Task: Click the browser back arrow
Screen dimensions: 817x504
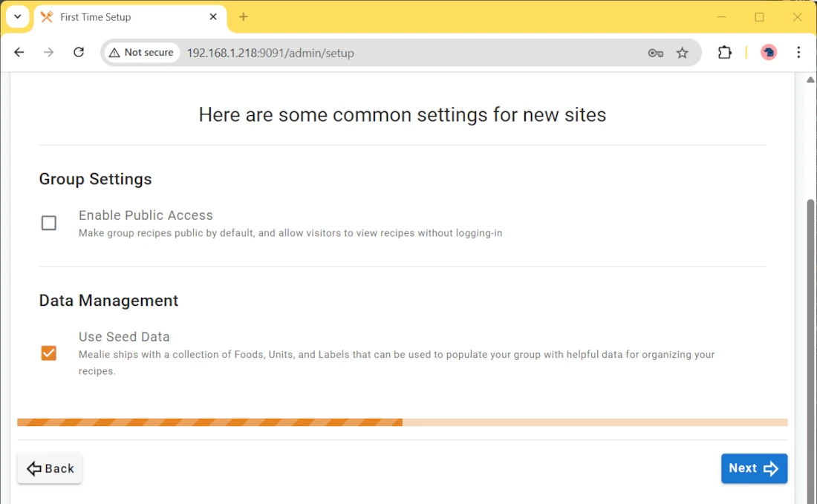Action: point(19,52)
